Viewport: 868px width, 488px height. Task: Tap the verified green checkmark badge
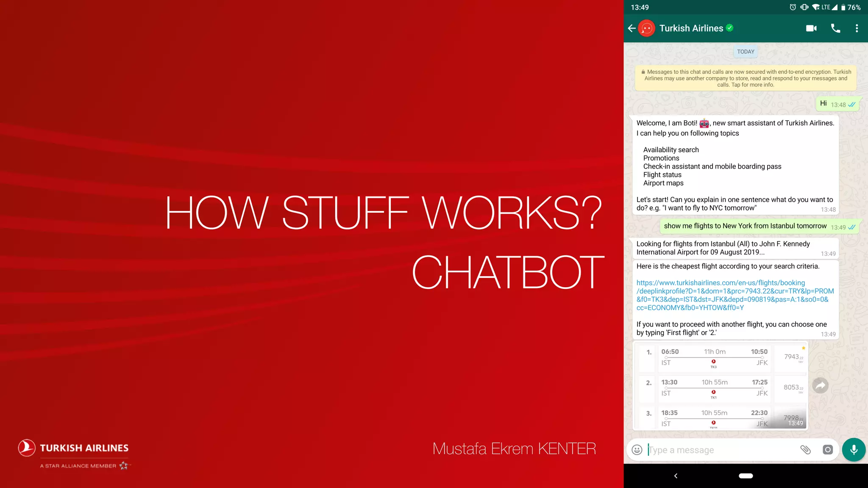729,28
